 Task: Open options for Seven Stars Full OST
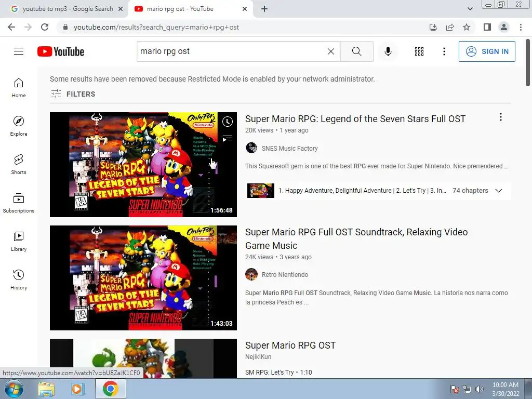click(x=500, y=117)
